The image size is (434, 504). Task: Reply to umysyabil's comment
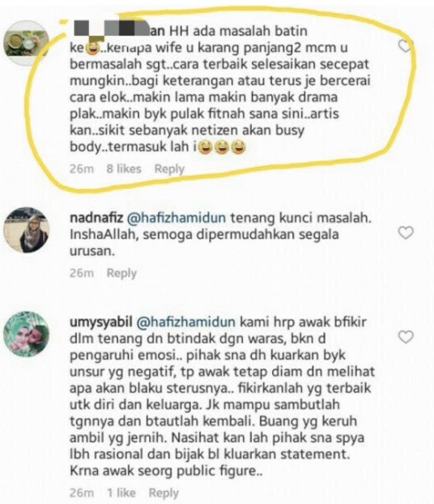(x=164, y=493)
